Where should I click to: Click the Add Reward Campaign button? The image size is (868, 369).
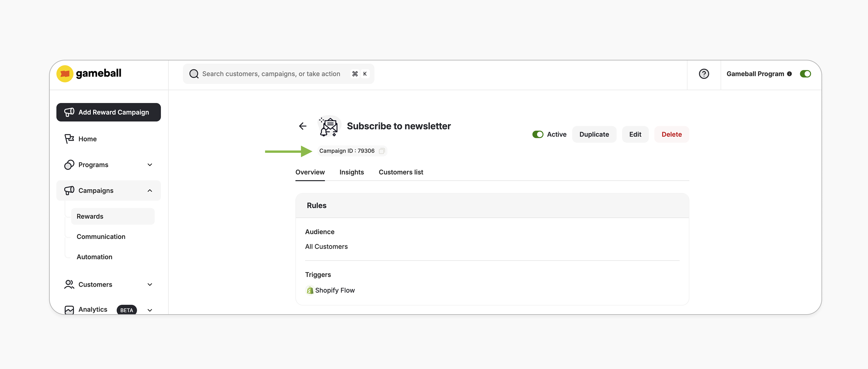coord(108,112)
